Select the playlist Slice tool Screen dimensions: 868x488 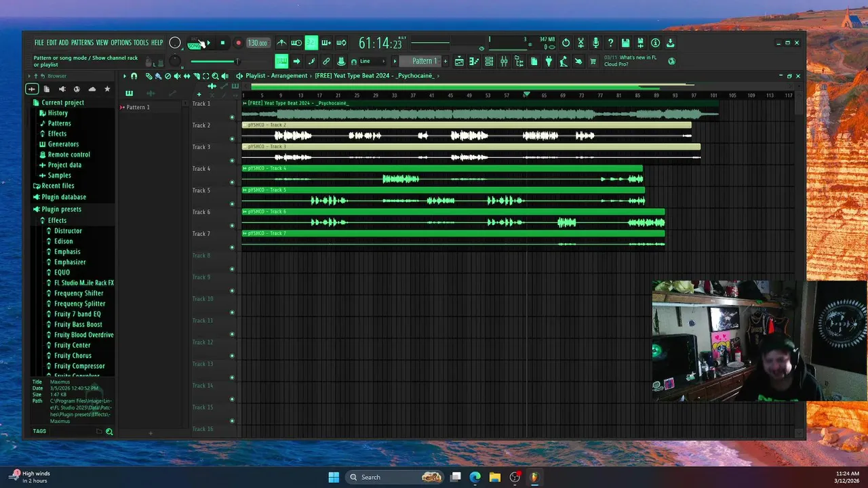[x=196, y=76]
